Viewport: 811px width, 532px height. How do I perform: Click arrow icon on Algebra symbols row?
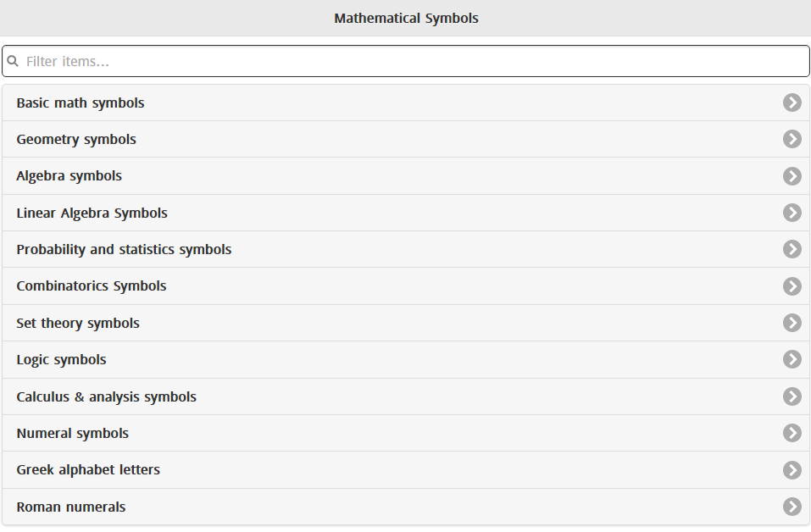[x=792, y=176]
